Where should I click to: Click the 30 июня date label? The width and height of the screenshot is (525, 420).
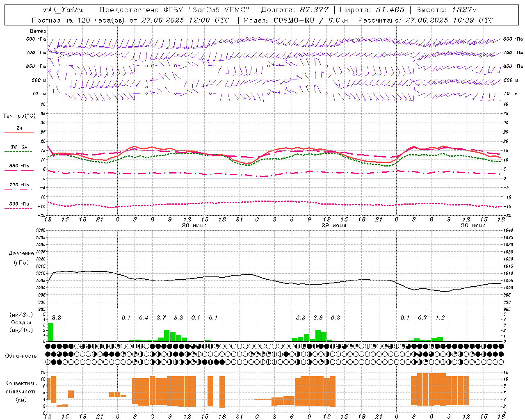point(473,226)
